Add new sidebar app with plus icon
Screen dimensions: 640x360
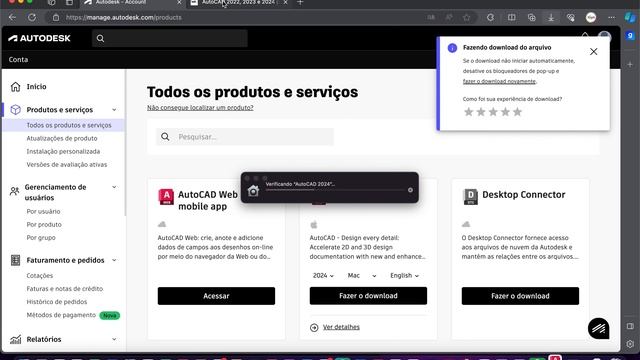630,64
